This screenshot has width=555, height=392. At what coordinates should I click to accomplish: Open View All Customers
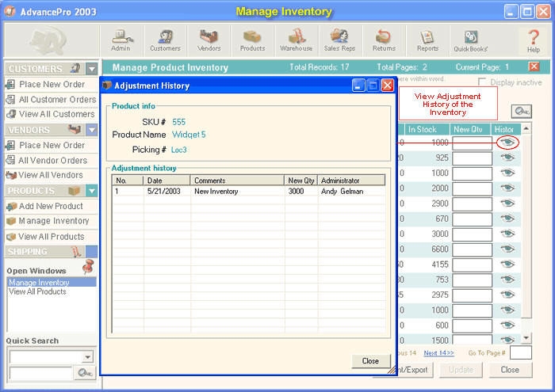coord(52,114)
